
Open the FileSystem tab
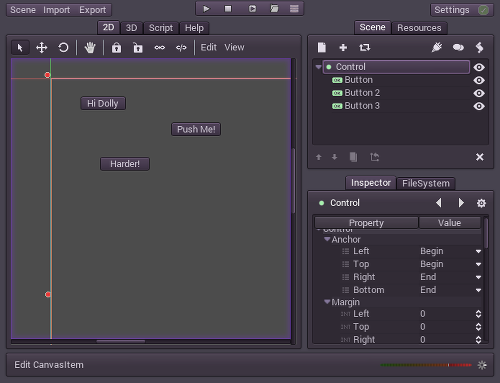pyautogui.click(x=426, y=183)
